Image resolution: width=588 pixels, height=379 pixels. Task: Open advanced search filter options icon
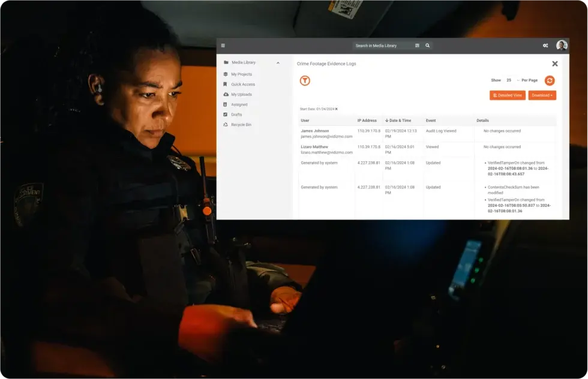pos(417,46)
